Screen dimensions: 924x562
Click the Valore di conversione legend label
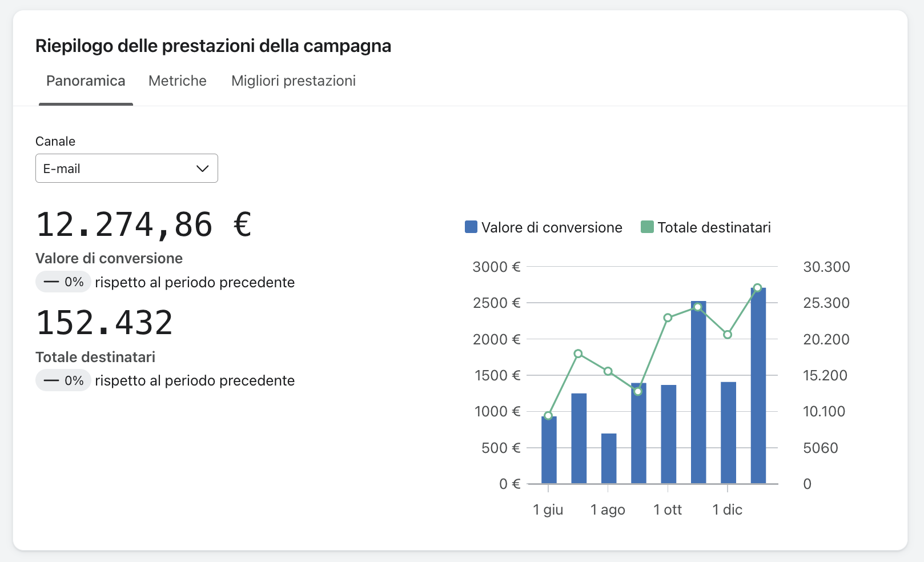pyautogui.click(x=551, y=227)
